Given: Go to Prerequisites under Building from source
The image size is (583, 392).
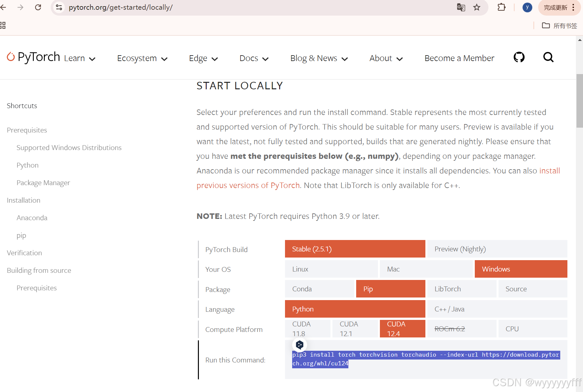Looking at the screenshot, I should pos(37,288).
